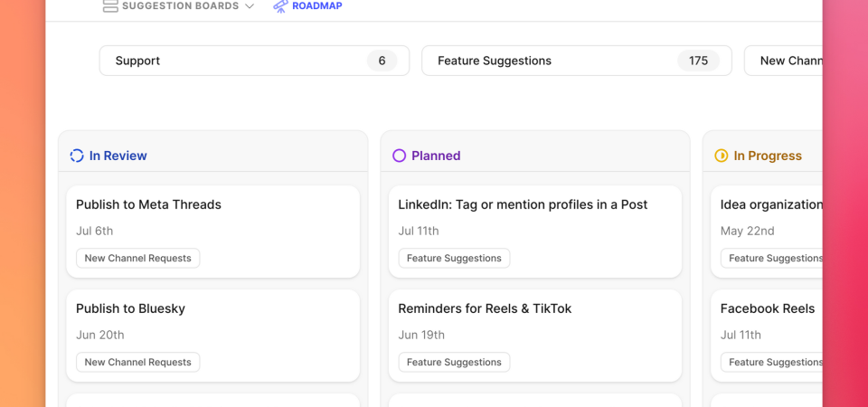Open the Support board button
Screen dimensions: 868x407
coord(255,61)
